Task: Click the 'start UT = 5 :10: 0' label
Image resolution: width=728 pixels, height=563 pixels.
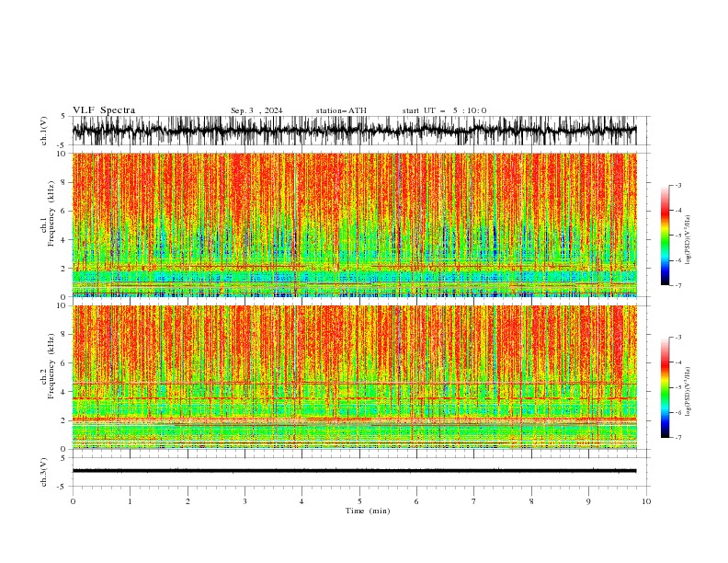Action: click(444, 110)
